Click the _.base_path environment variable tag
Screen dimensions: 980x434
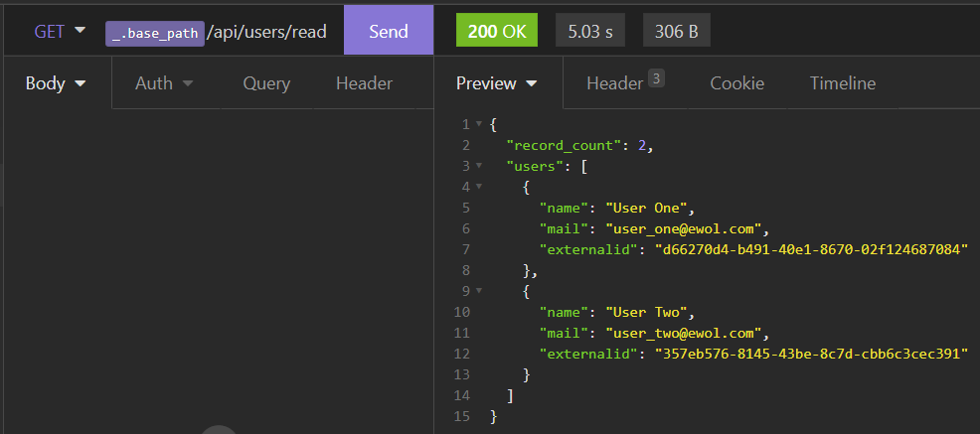click(x=155, y=34)
